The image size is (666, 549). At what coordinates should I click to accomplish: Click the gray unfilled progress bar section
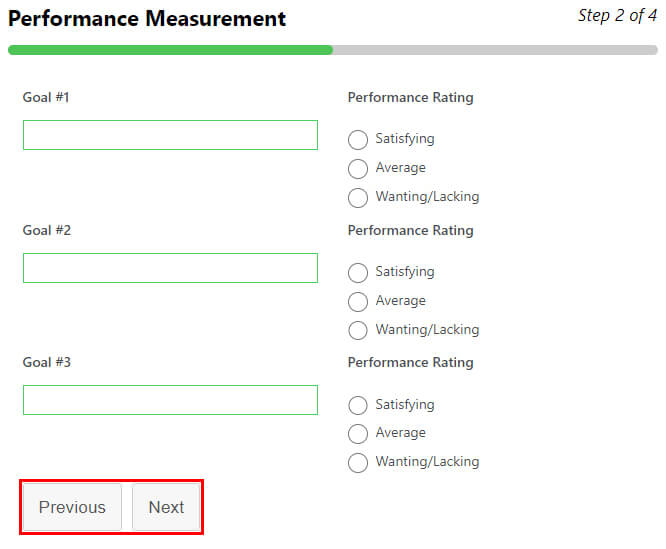tap(495, 50)
